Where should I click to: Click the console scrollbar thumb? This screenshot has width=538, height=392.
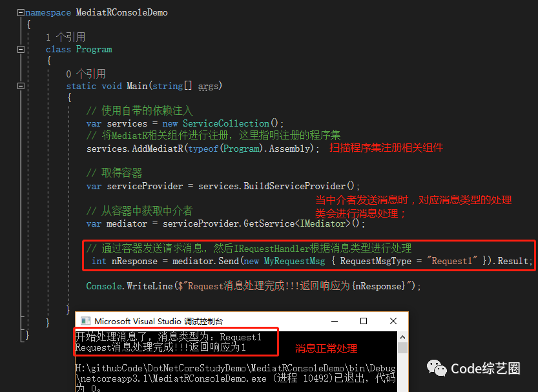tap(403, 347)
